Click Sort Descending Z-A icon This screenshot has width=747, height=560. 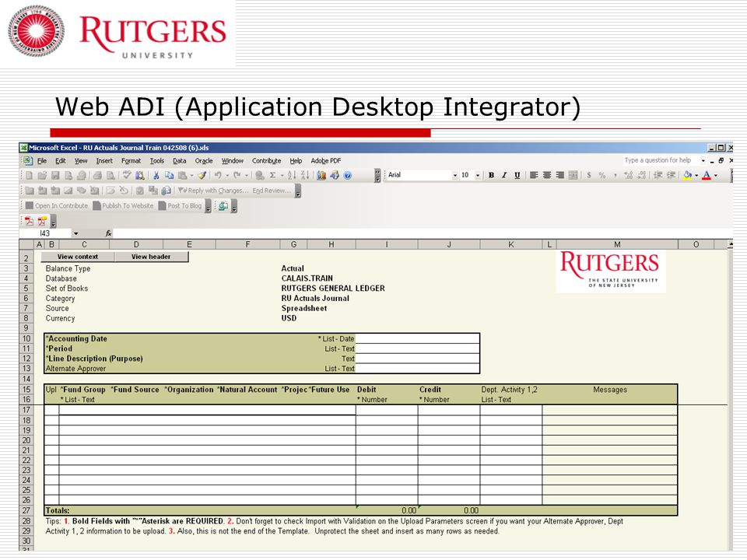tap(305, 175)
